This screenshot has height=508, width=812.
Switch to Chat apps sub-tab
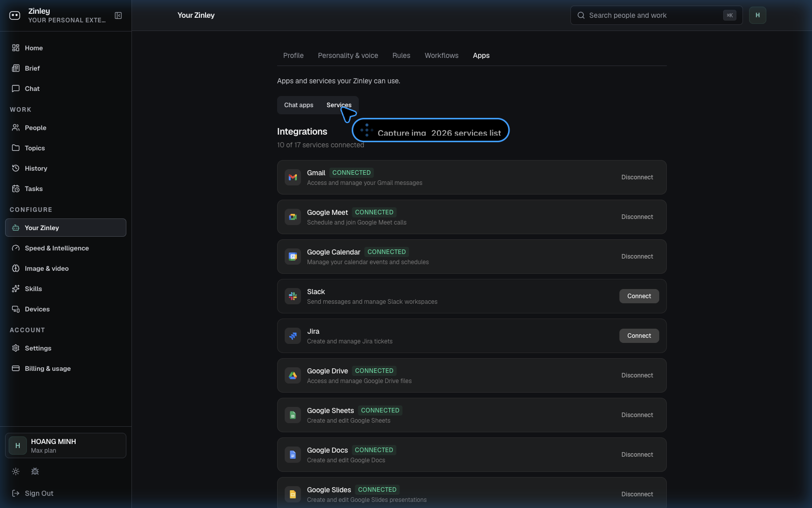[x=299, y=105]
